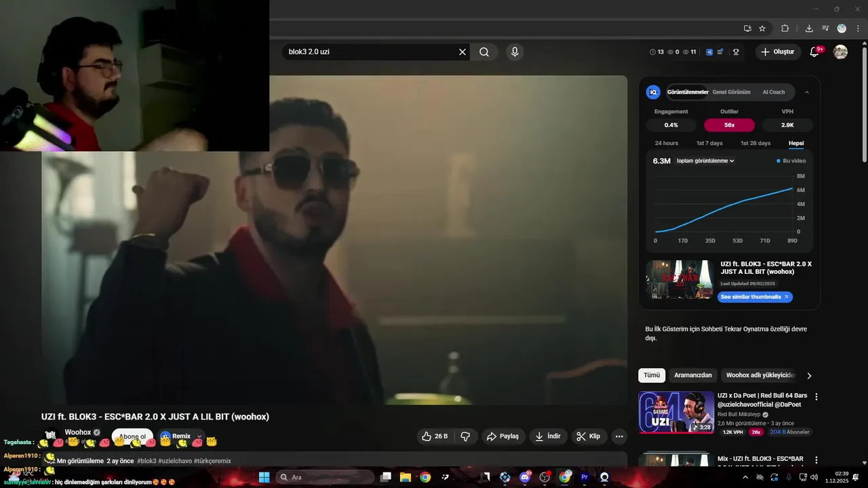The width and height of the screenshot is (868, 488).
Task: Bookmark this page with star icon
Action: point(762,28)
